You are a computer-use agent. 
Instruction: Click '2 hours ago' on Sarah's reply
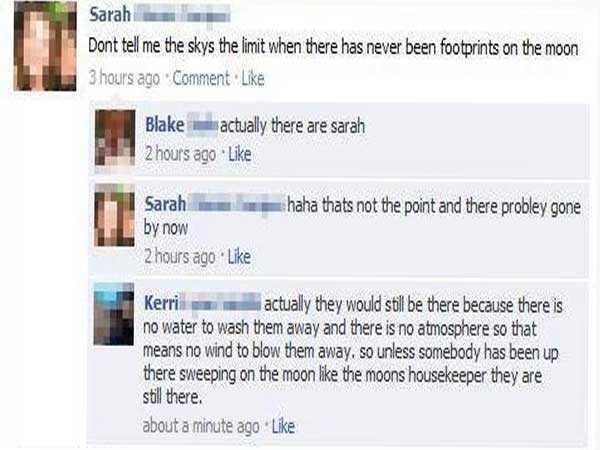[x=179, y=256]
